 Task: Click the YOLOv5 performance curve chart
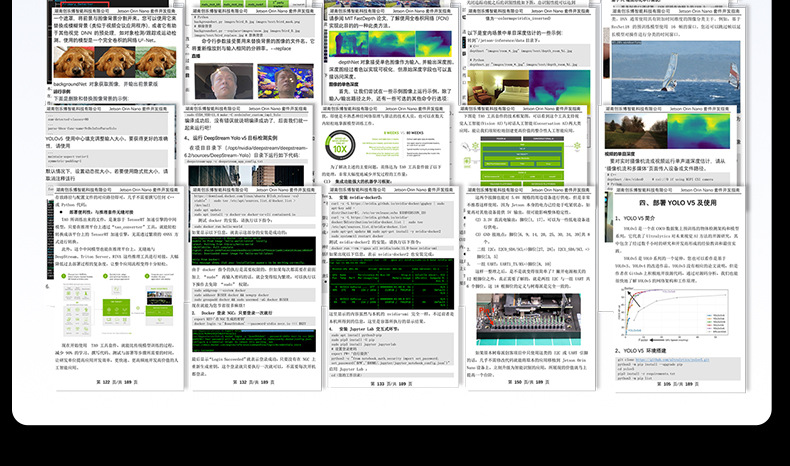pos(673,315)
